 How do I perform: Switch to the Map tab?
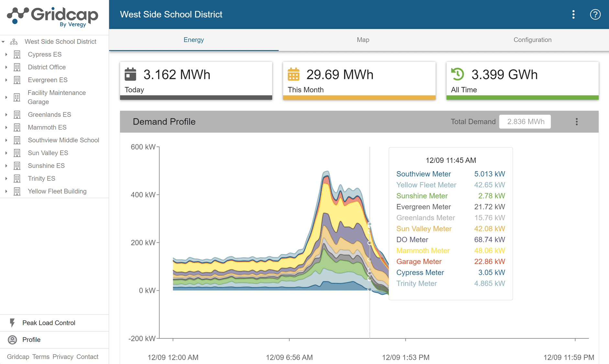pyautogui.click(x=363, y=40)
